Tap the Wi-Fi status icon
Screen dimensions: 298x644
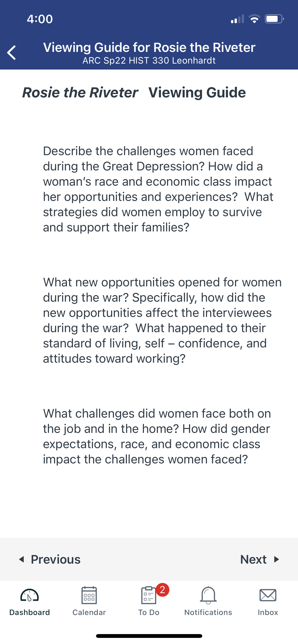(254, 19)
